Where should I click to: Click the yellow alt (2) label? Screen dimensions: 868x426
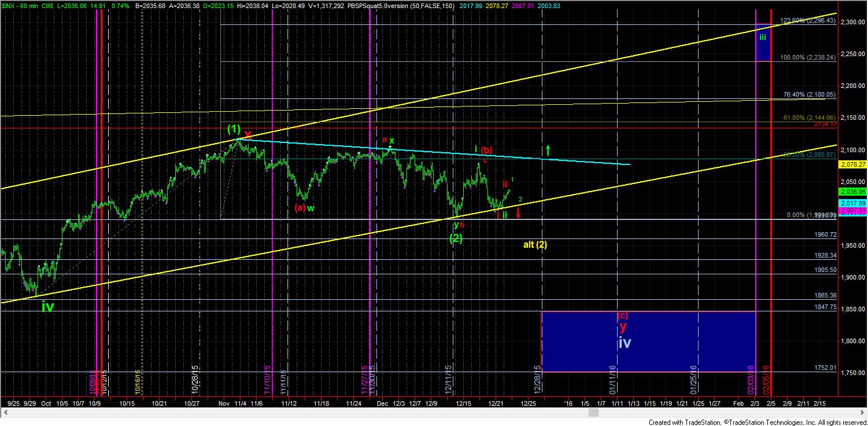tap(535, 244)
